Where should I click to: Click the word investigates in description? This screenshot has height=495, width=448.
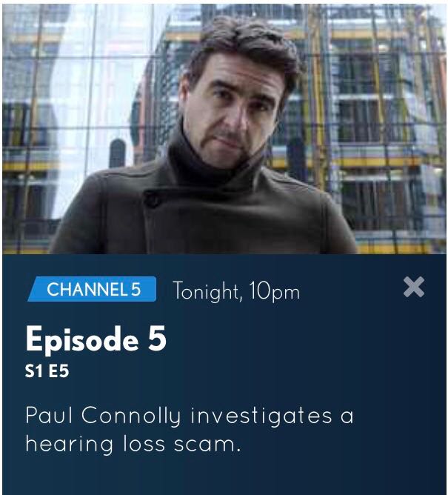(x=261, y=416)
